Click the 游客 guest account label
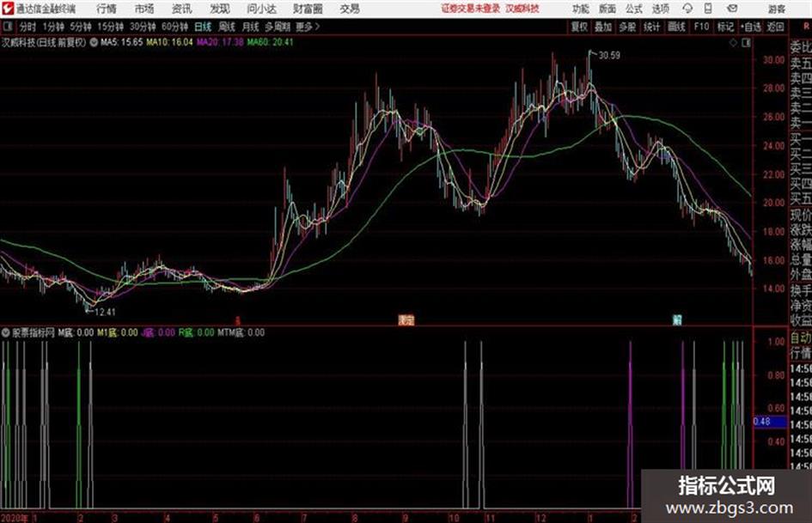Image resolution: width=812 pixels, height=523 pixels. (776, 9)
